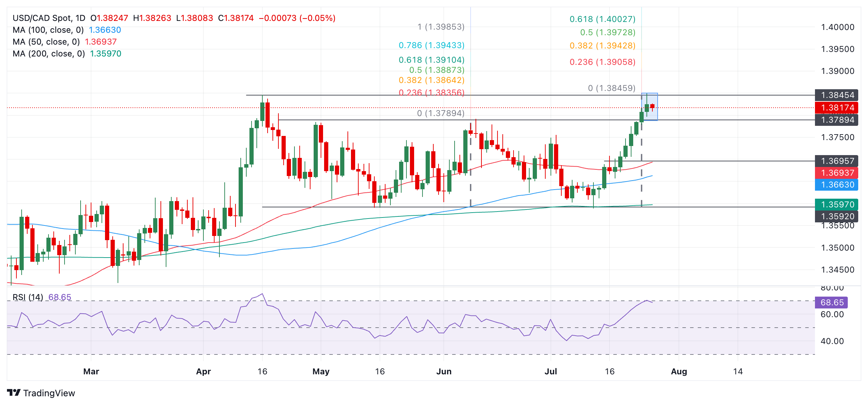Click the Aug date on time axis

679,372
